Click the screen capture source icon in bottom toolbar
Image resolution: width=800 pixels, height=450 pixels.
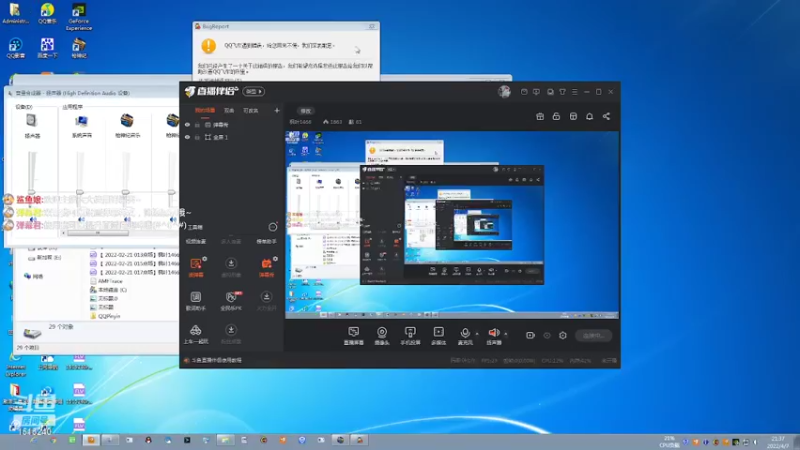point(353,333)
